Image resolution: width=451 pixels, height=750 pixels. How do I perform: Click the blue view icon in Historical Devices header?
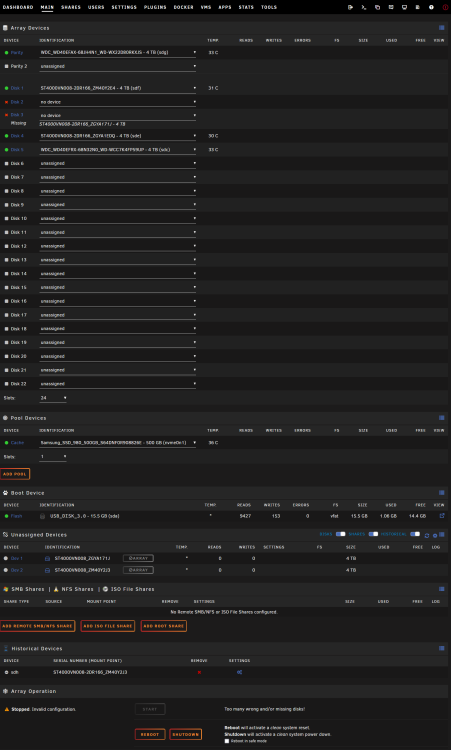point(441,648)
